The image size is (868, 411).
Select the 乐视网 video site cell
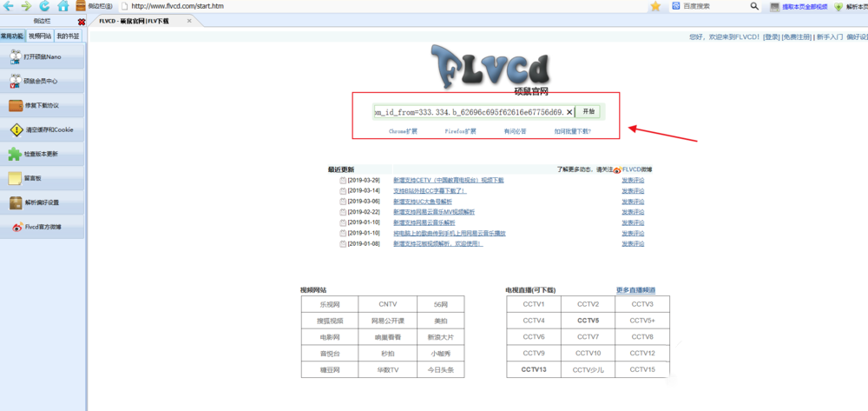point(329,304)
